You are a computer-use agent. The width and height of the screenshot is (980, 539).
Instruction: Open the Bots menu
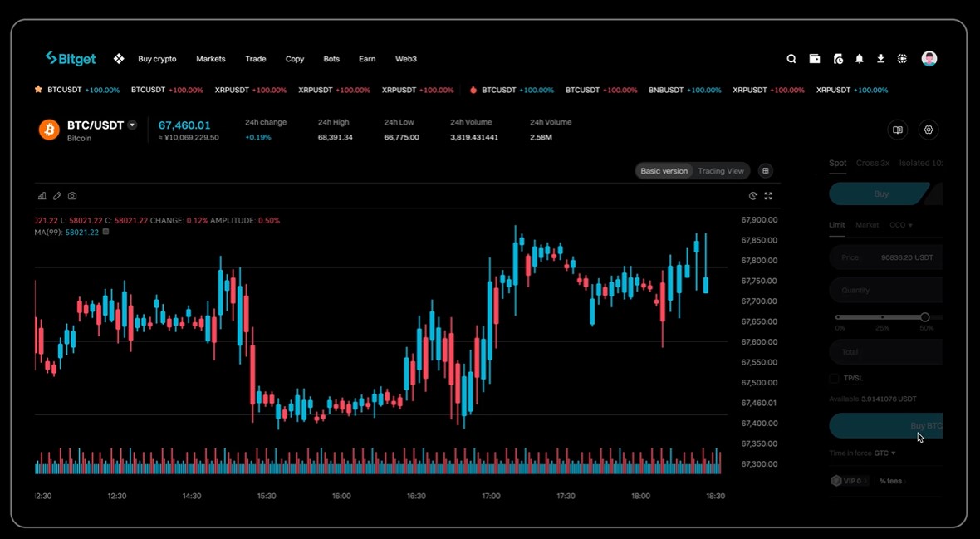click(x=331, y=59)
